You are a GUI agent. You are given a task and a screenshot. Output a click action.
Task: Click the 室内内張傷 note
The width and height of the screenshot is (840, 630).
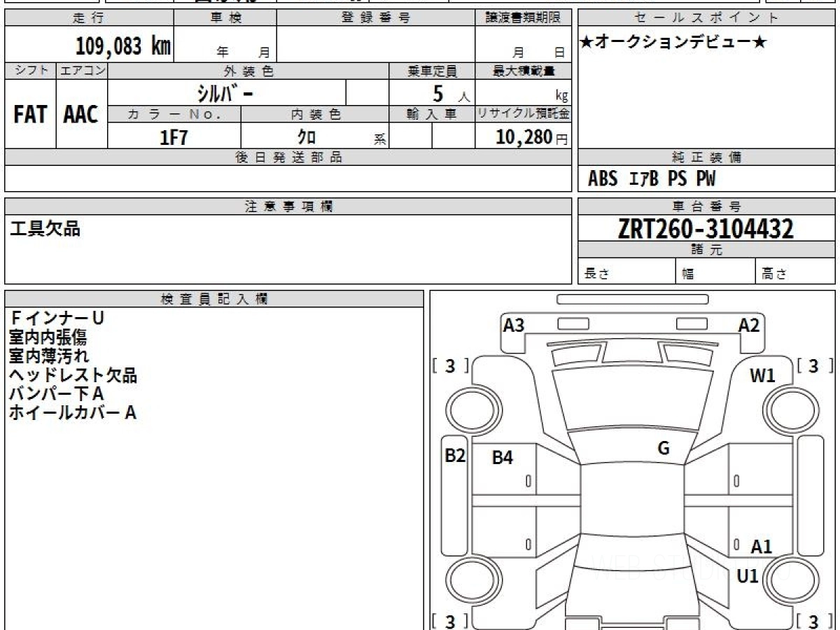(x=48, y=337)
